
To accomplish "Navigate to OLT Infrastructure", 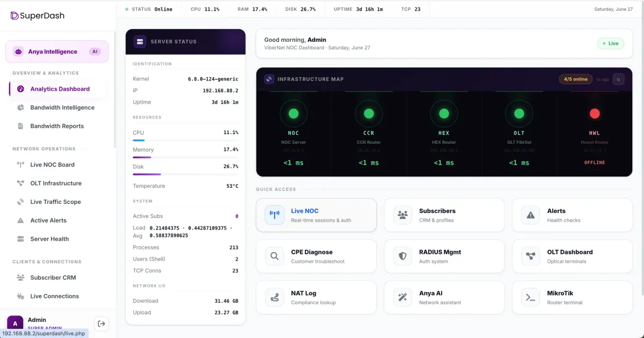I will point(57,183).
